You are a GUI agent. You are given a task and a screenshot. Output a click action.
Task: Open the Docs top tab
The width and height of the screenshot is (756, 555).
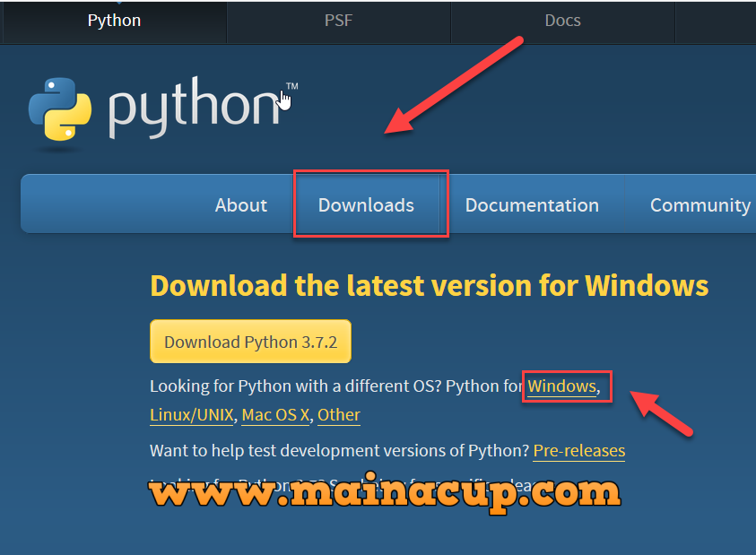pyautogui.click(x=562, y=21)
